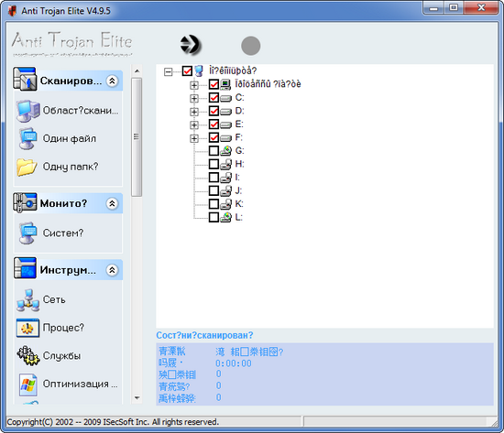Expand the memory node below root
This screenshot has width=504, height=433.
pos(194,85)
